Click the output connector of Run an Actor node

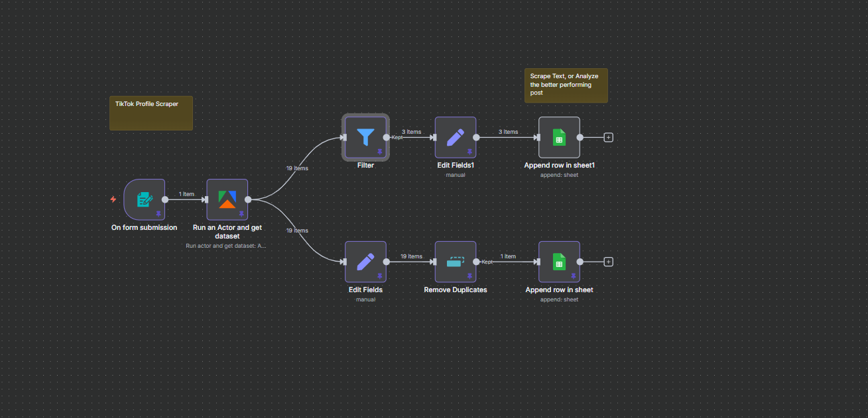(248, 199)
